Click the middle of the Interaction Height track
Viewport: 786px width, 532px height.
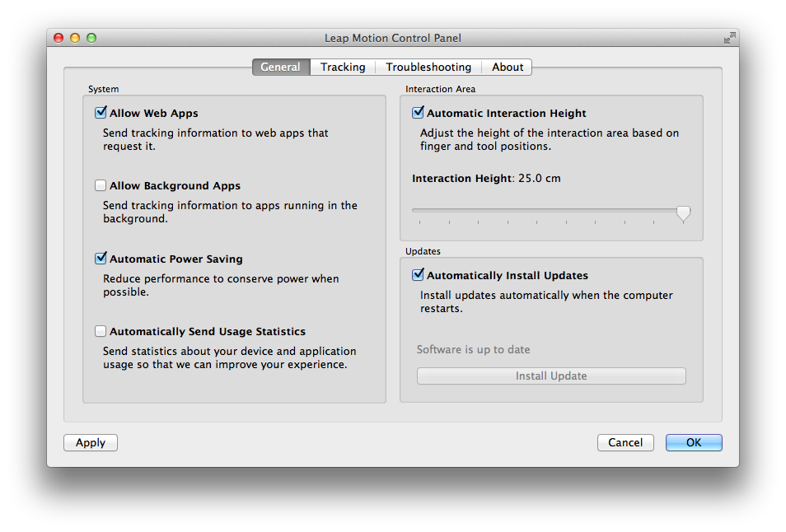[x=548, y=211]
